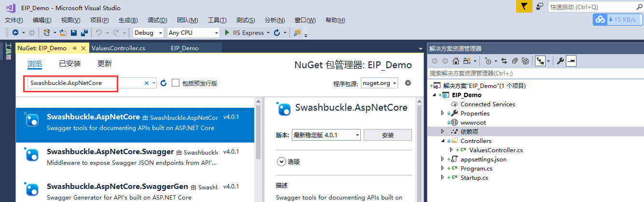Click the Show All Files icon
The image size is (644, 202).
(525, 61)
